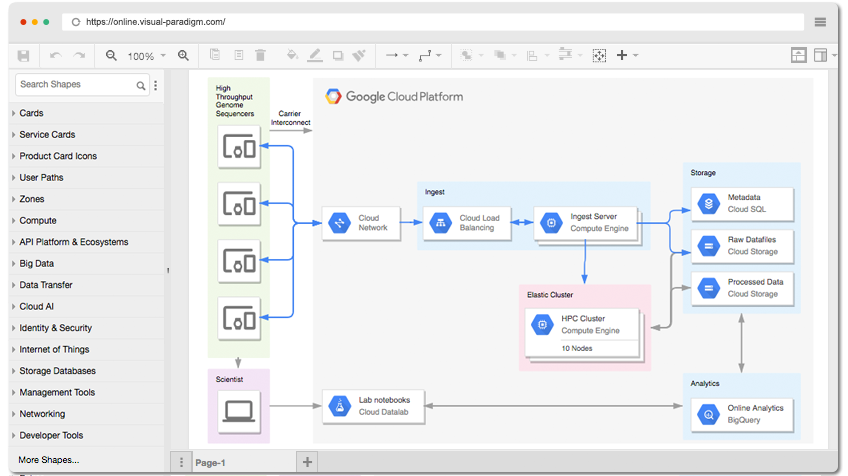The height and width of the screenshot is (476, 848).
Task: Undo the last action
Action: 55,55
